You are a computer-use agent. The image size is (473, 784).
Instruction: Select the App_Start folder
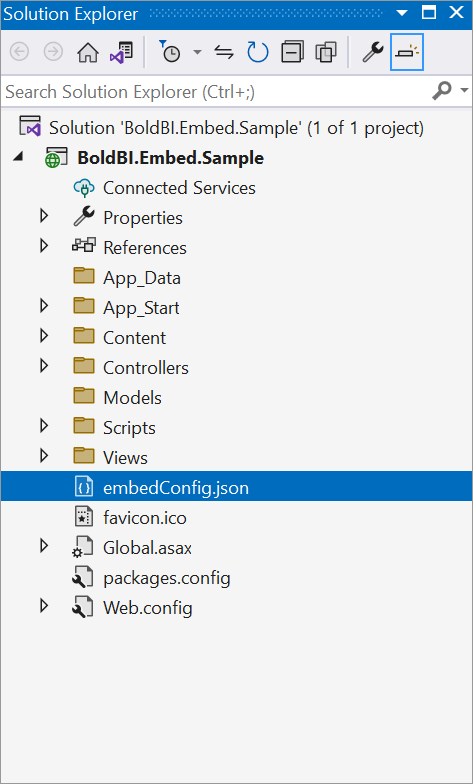coord(141,308)
